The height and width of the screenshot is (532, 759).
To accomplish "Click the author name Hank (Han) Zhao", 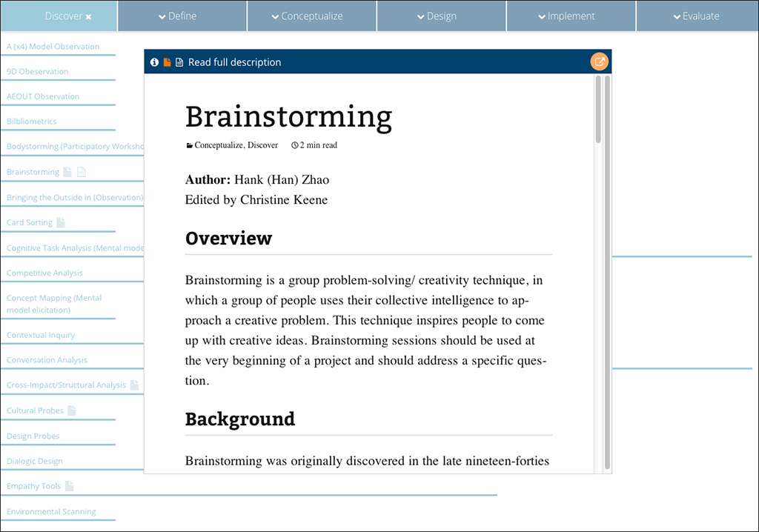I will (x=282, y=179).
